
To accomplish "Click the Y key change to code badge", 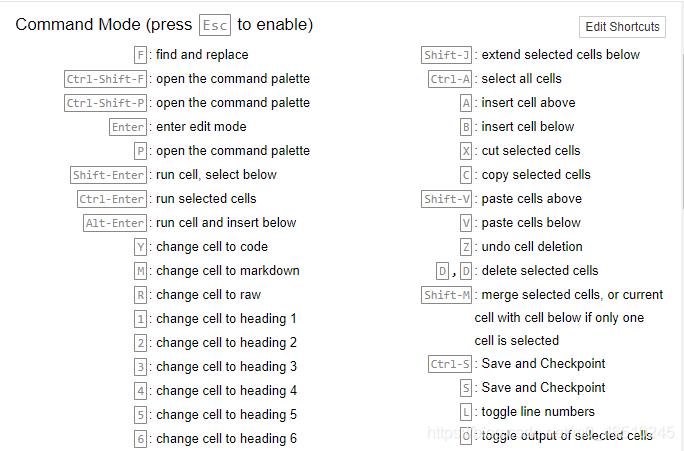I will (x=140, y=247).
